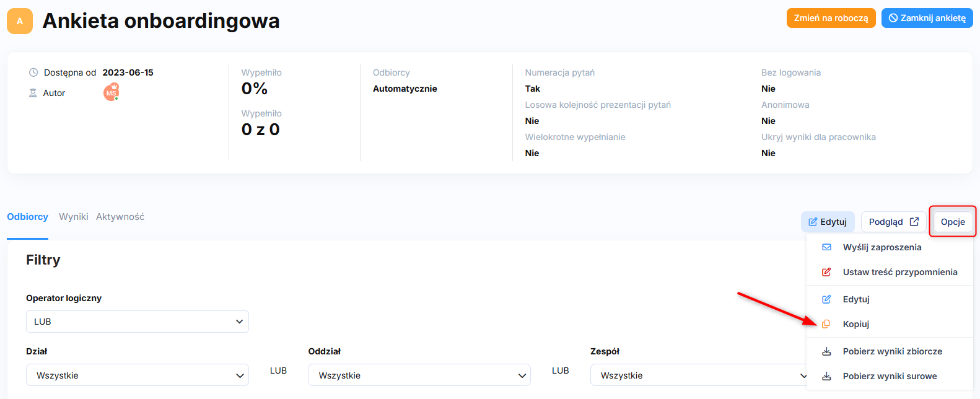Expand the Dział filter dropdown

137,375
